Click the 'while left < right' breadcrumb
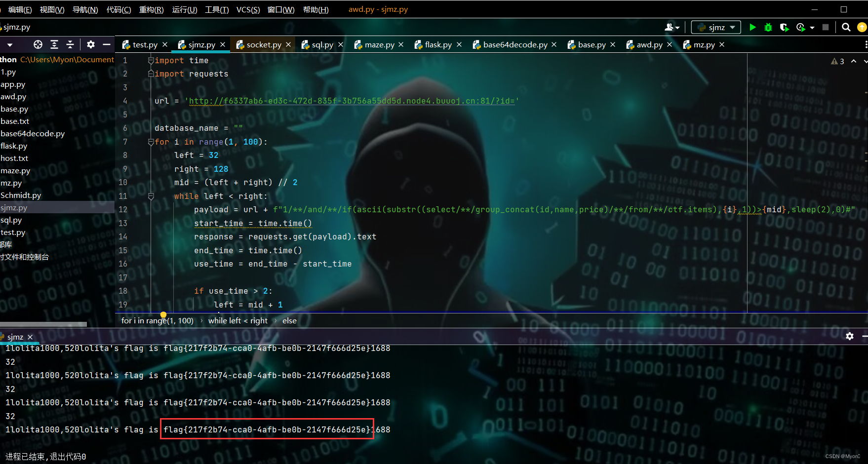 237,320
